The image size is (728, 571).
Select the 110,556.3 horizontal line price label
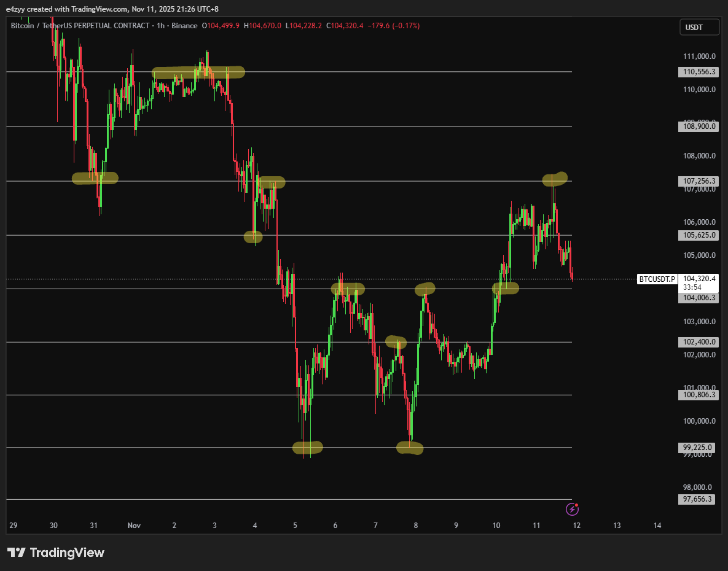coord(699,72)
